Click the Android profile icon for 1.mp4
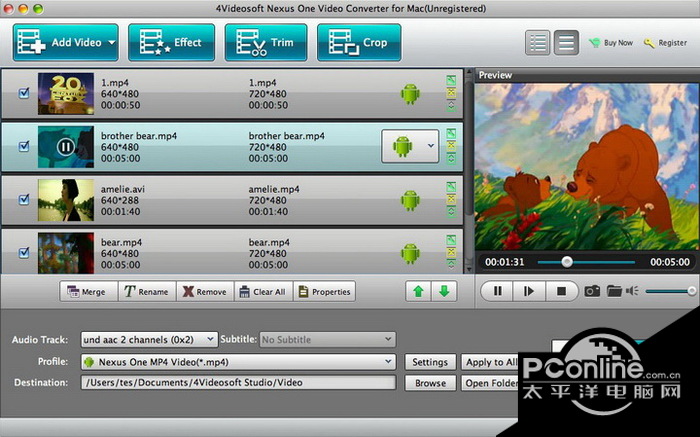 coord(410,94)
